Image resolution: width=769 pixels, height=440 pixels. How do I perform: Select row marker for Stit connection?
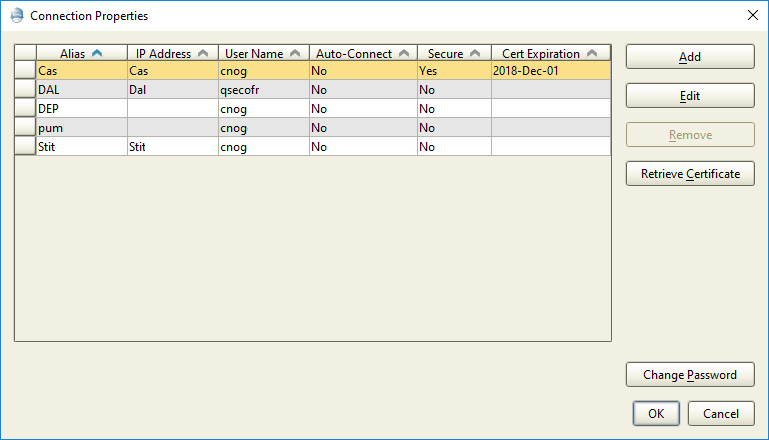coord(25,147)
